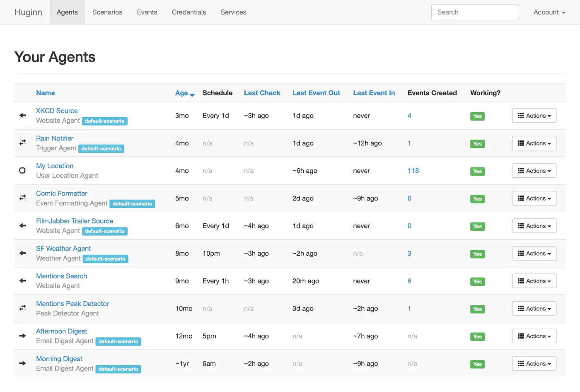This screenshot has height=392, width=580.
Task: View 3 events from SF Weather Agent
Action: tap(409, 253)
